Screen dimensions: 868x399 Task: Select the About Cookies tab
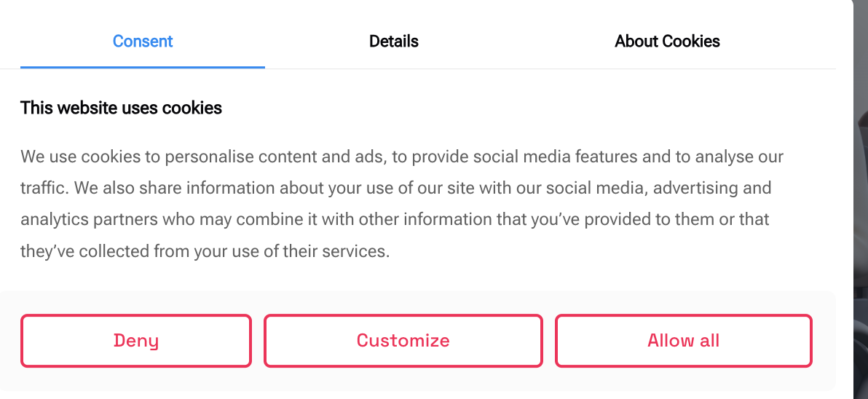pos(667,41)
